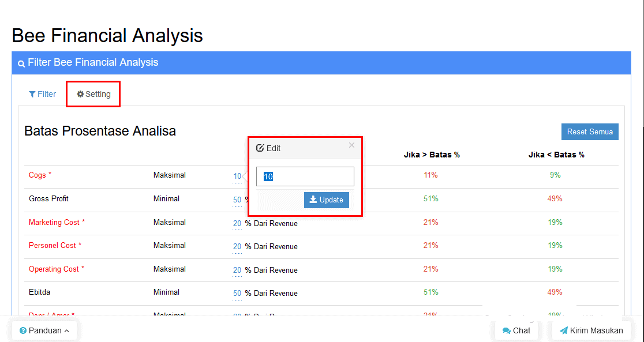Edit the Gross Profit limit value 50
The width and height of the screenshot is (644, 342).
pos(237,200)
